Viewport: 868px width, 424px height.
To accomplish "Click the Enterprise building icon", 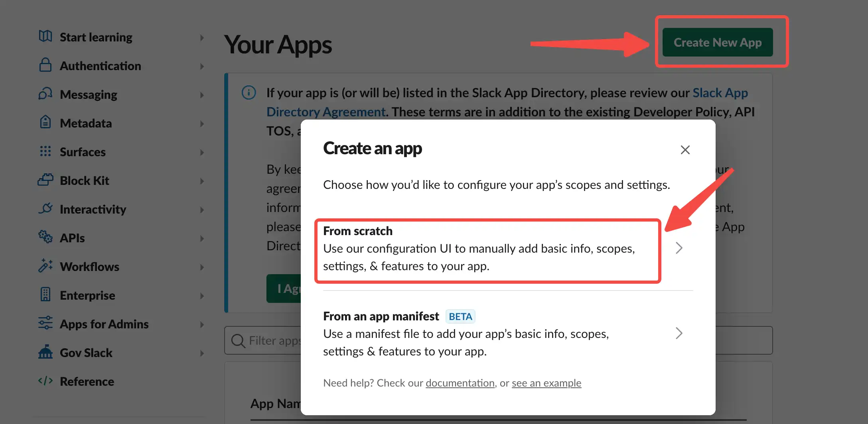I will click(45, 294).
